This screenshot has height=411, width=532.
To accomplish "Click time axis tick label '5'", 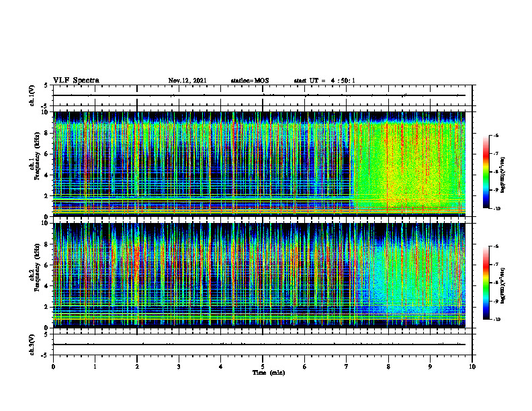I will 263,367.
